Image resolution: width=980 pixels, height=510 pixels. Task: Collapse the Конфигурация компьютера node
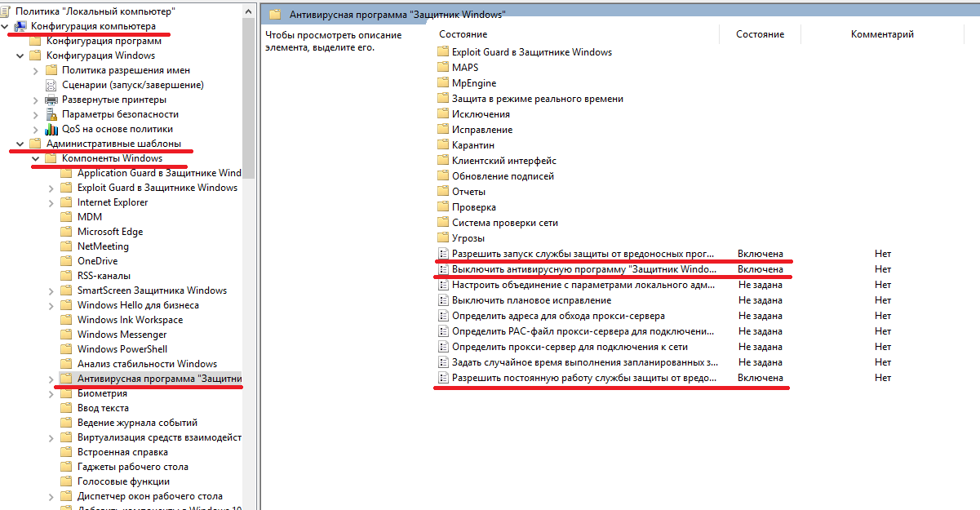click(6, 26)
